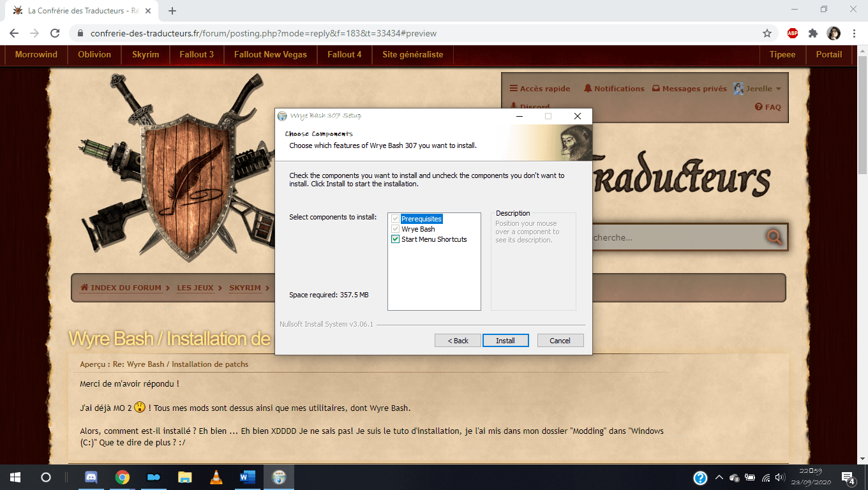Viewport: 868px width, 490px height.
Task: Open Discord from the taskbar
Action: pos(91,477)
